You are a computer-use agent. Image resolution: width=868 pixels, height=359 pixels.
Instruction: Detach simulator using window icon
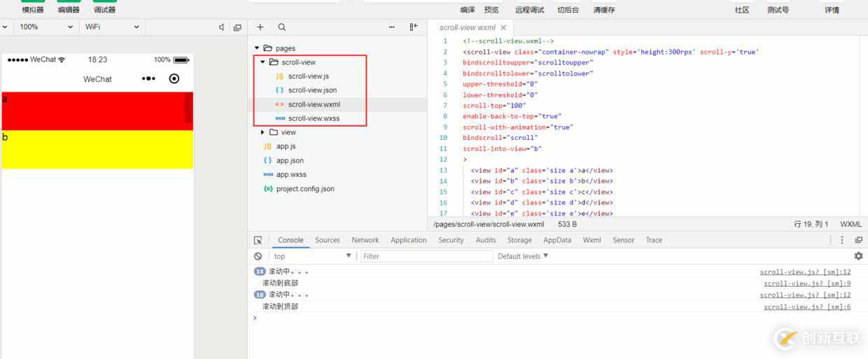(237, 27)
